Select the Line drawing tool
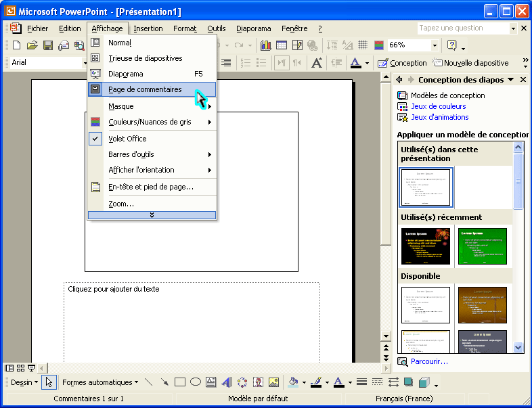 149,382
